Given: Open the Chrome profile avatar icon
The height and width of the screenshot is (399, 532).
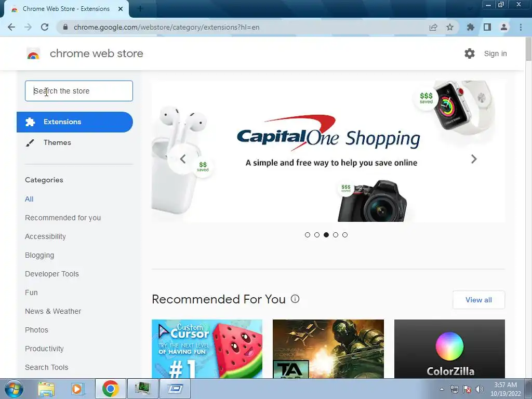Looking at the screenshot, I should [504, 27].
